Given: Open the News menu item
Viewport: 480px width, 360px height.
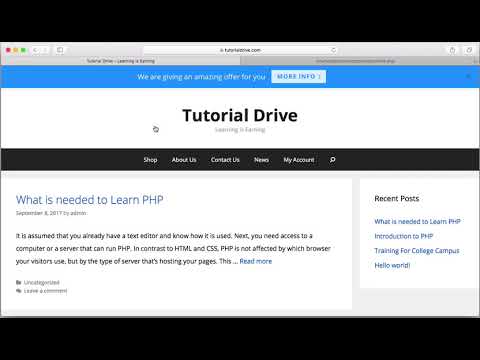Looking at the screenshot, I should click(x=261, y=160).
